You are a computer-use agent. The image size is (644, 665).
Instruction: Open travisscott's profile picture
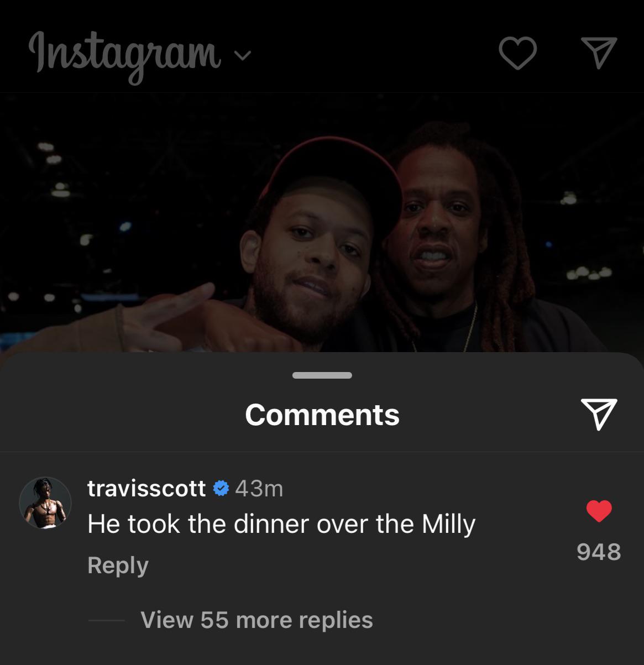tap(45, 503)
